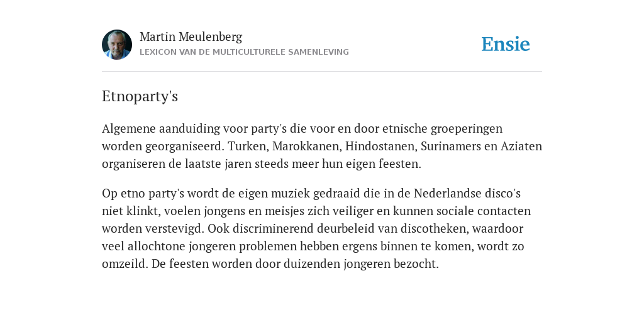
Task: Open Lexicon van de multiculturele samenleving label
Action: pyautogui.click(x=244, y=52)
